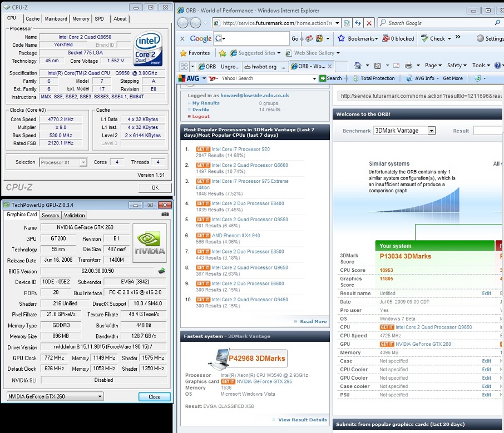Open the Quick Tabs grid view

pyautogui.click(x=184, y=67)
